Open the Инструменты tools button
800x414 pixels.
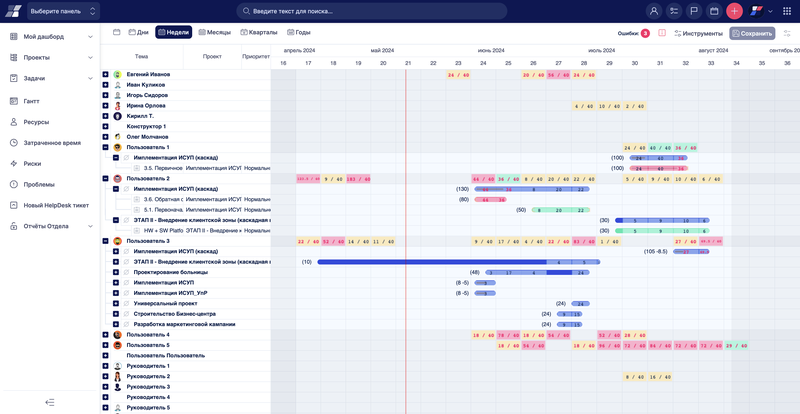point(698,33)
